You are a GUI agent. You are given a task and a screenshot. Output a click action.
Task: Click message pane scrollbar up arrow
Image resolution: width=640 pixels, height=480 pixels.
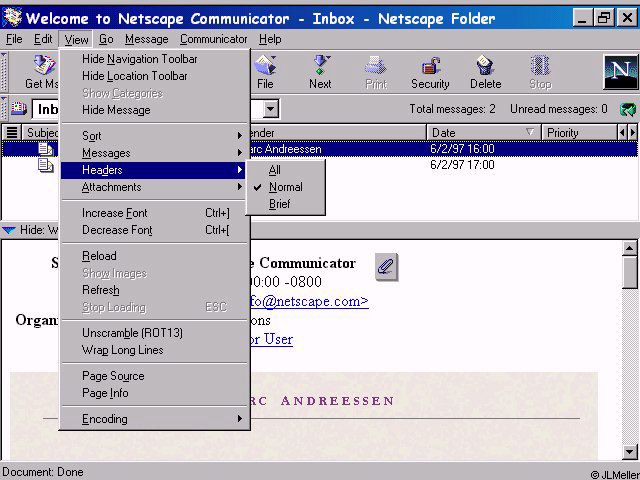(x=630, y=248)
